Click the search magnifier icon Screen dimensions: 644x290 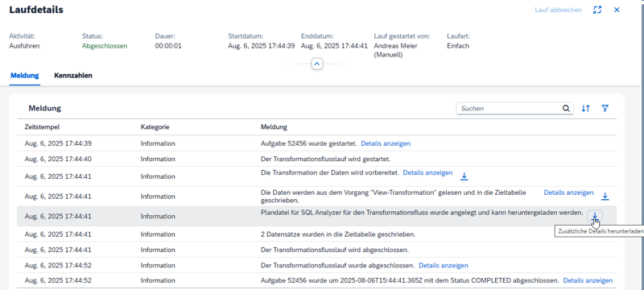(566, 109)
